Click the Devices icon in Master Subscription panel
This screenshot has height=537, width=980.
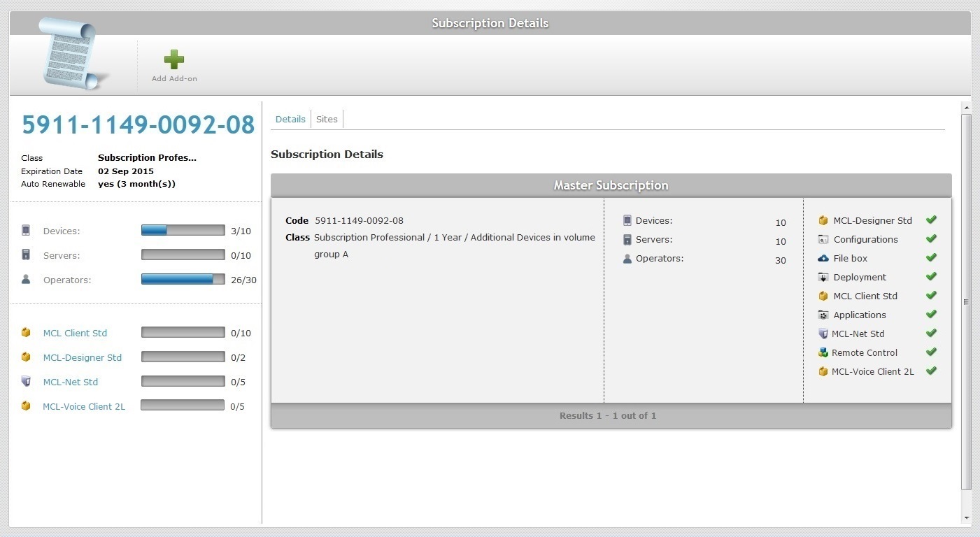tap(627, 220)
